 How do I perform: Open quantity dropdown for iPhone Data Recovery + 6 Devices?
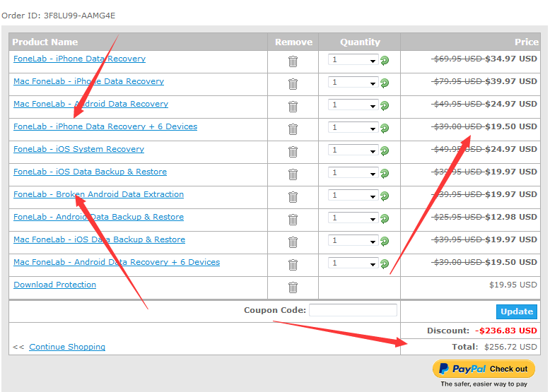coord(353,127)
